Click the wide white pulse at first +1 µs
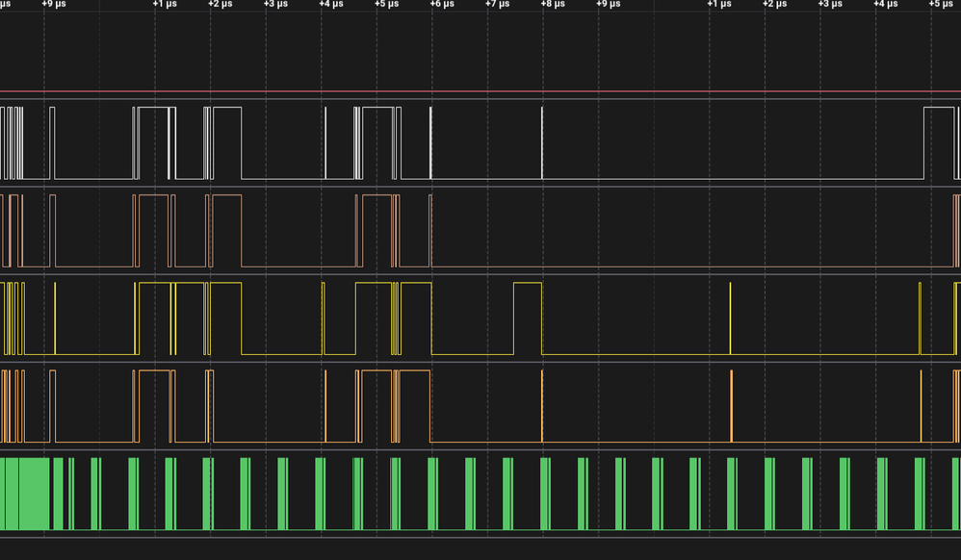This screenshot has width=961, height=560. (x=153, y=143)
